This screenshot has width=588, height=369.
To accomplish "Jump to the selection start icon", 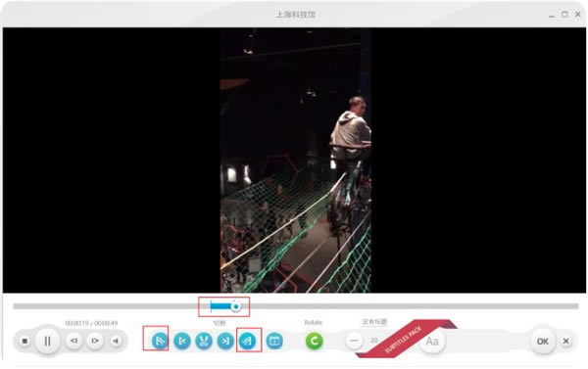I will 182,341.
